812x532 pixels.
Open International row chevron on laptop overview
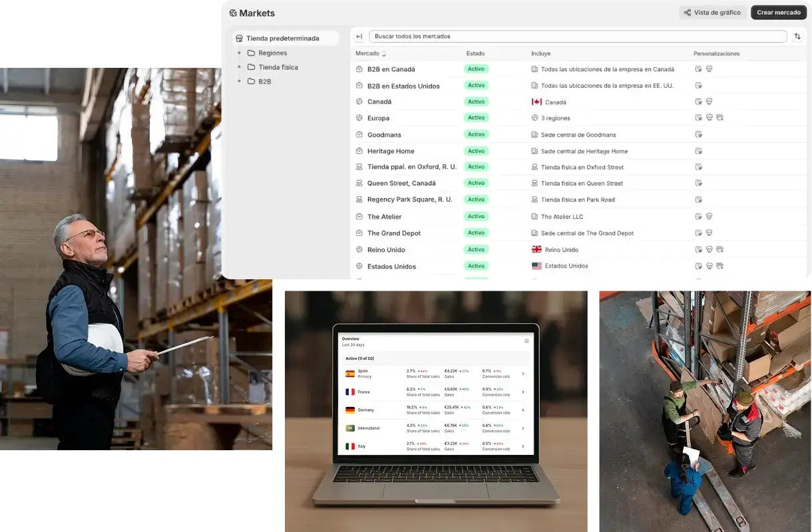click(x=522, y=428)
